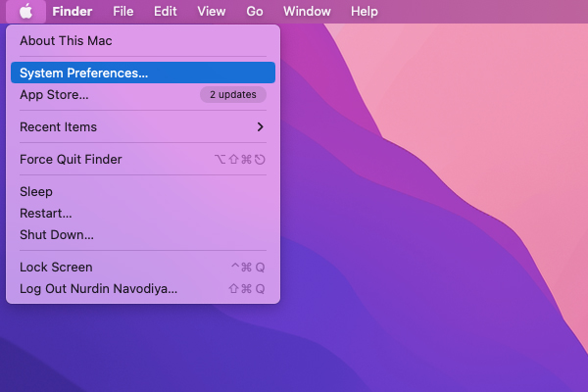Select Lock Screen
The width and height of the screenshot is (588, 392).
143,268
